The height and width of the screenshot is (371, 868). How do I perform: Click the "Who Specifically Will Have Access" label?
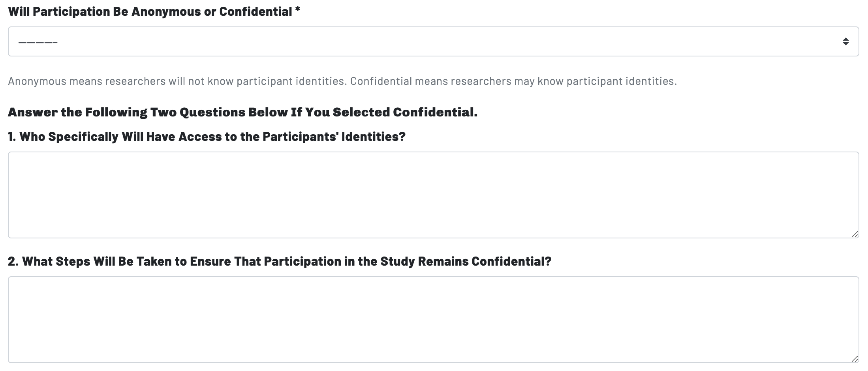pos(212,137)
